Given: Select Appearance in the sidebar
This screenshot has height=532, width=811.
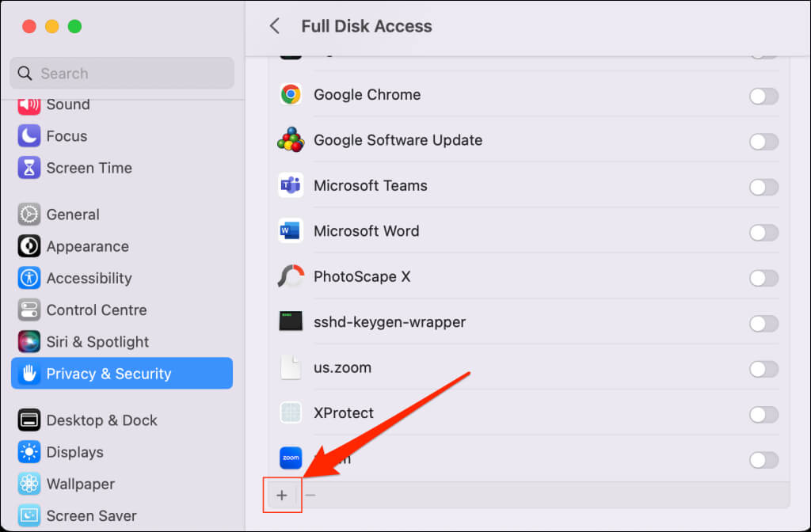Looking at the screenshot, I should click(x=121, y=246).
